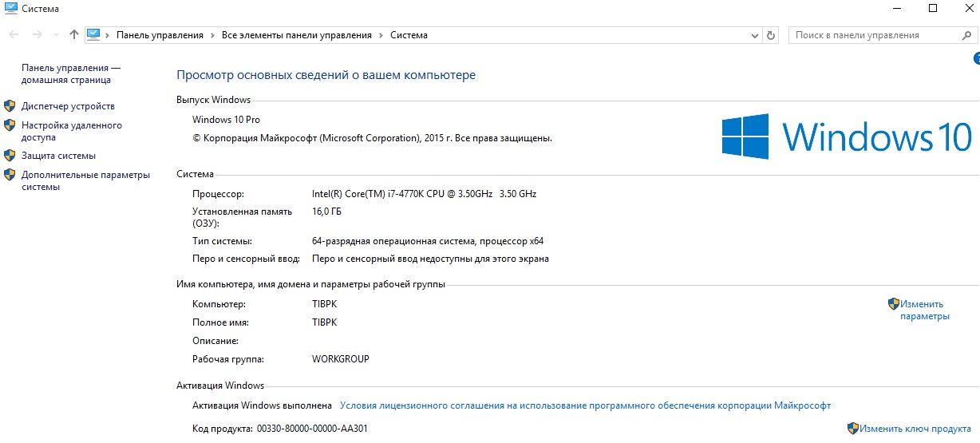Go to Все элементы панели управления breadcrumb
980x443 pixels.
(x=296, y=35)
